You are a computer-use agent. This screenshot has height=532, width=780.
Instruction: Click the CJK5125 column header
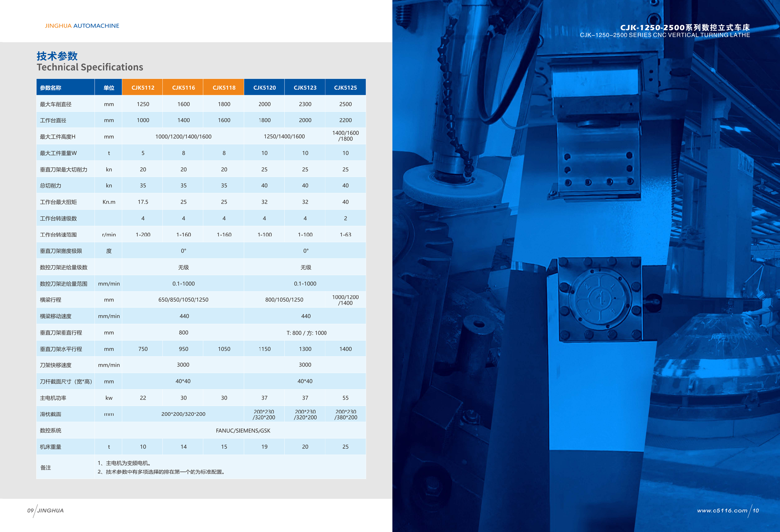[346, 88]
